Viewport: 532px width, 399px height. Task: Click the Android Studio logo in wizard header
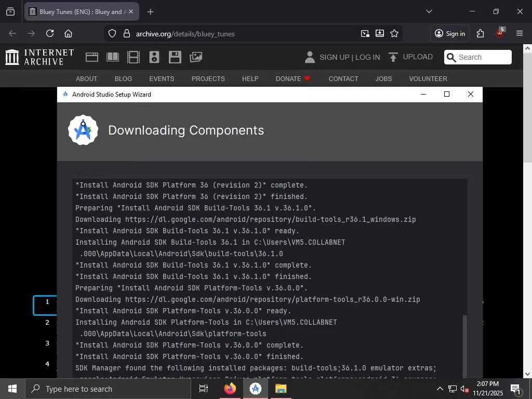pos(83,130)
